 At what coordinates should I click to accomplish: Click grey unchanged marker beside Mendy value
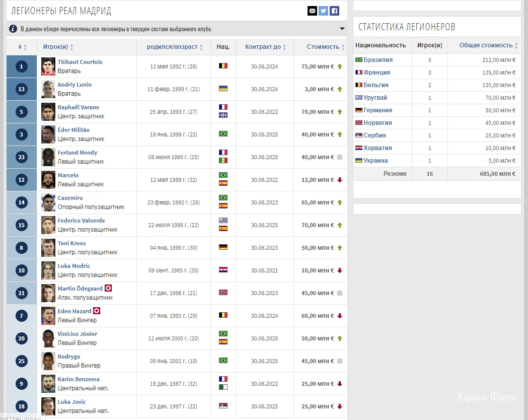tap(340, 157)
